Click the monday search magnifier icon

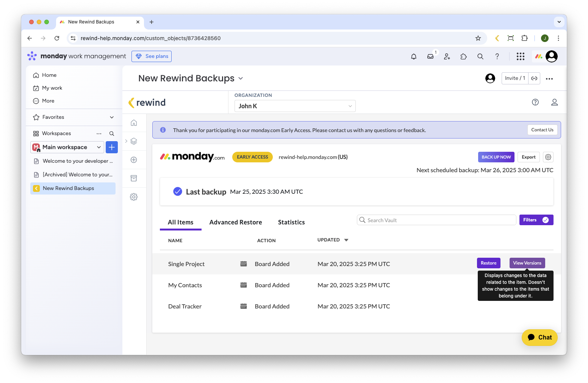pos(480,56)
